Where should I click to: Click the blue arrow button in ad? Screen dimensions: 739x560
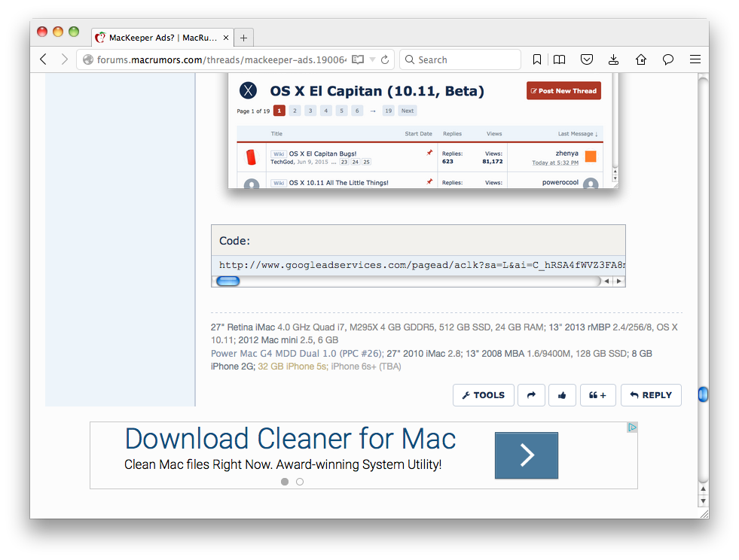pos(527,455)
